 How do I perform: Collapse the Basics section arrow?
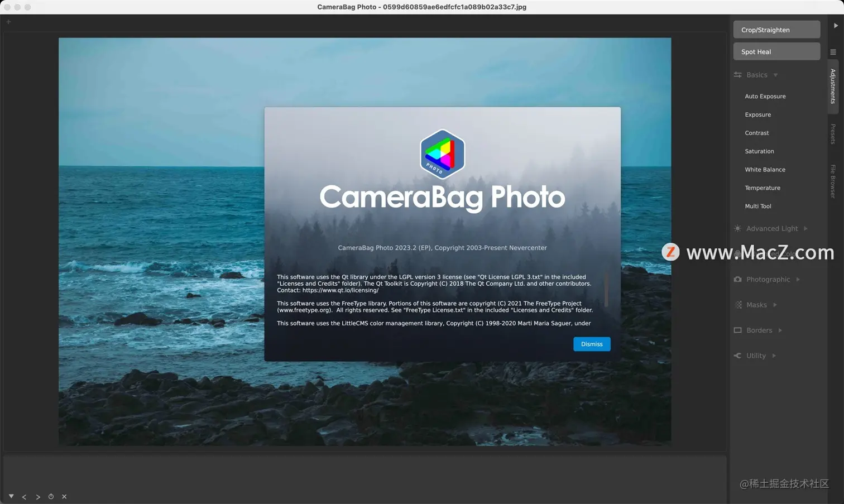775,75
